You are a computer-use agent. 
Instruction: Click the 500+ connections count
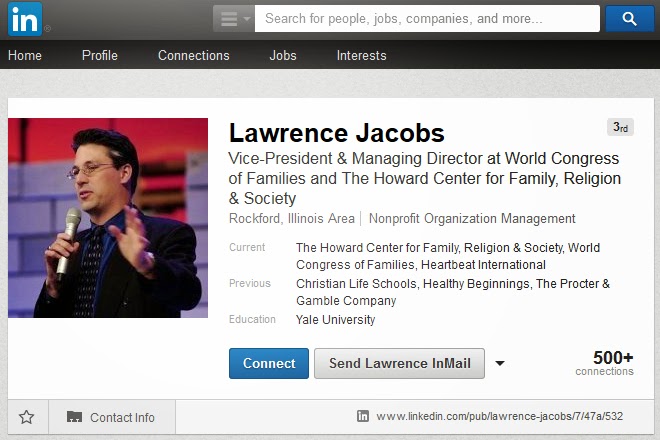[606, 362]
